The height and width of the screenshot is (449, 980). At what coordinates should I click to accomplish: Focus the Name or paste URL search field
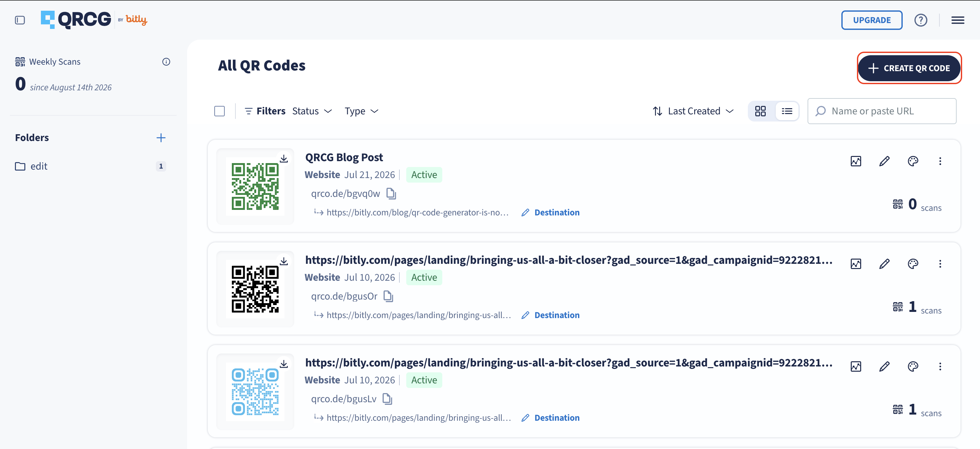coord(882,111)
